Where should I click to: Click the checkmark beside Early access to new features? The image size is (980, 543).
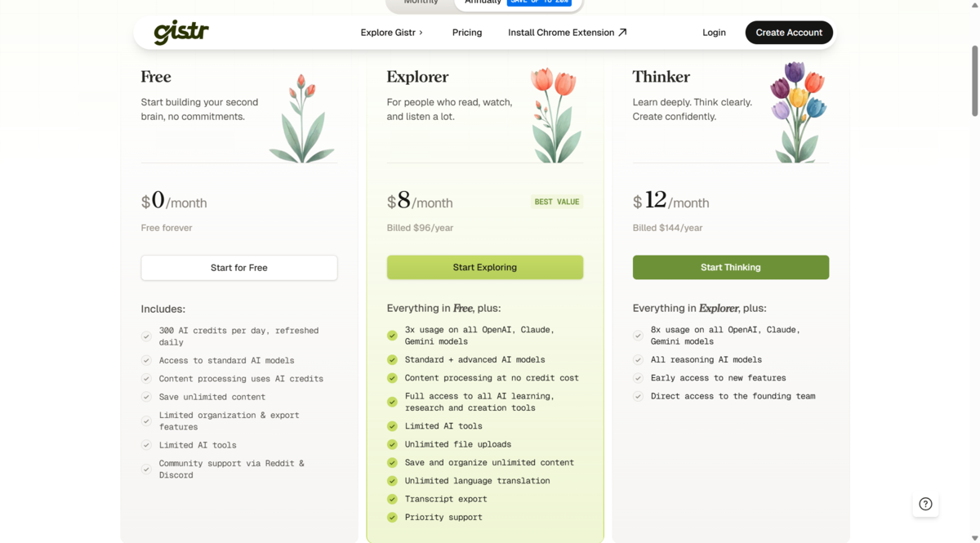pyautogui.click(x=638, y=378)
